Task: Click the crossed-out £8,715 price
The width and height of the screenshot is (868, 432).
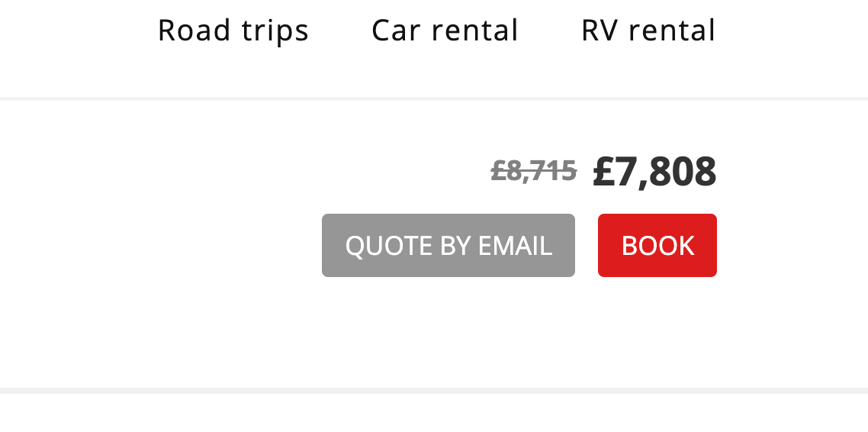Action: 534,170
